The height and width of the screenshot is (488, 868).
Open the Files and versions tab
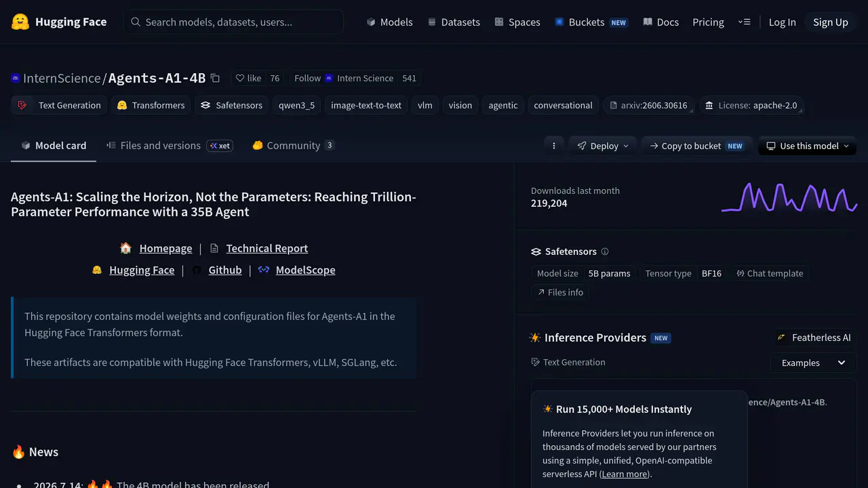[x=170, y=146]
